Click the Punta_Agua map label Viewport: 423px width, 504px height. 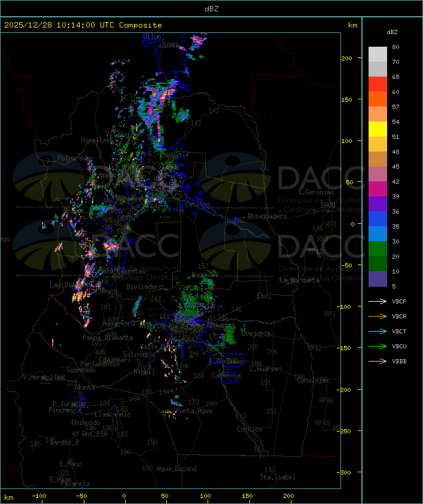(x=194, y=411)
